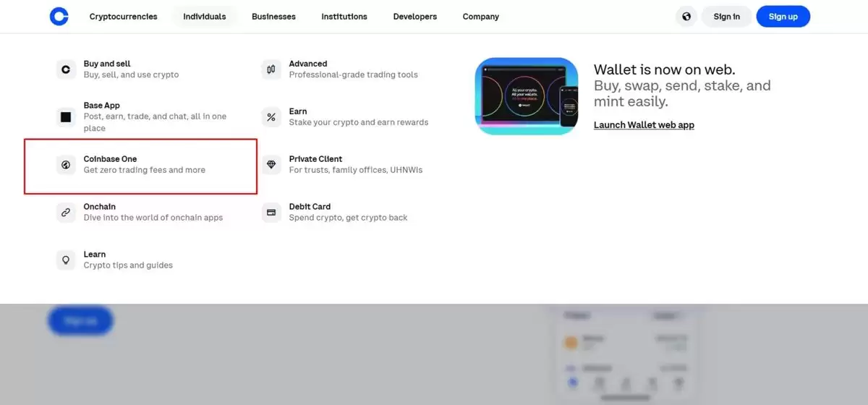Click the Buy and sell icon
The image size is (868, 405).
[66, 69]
